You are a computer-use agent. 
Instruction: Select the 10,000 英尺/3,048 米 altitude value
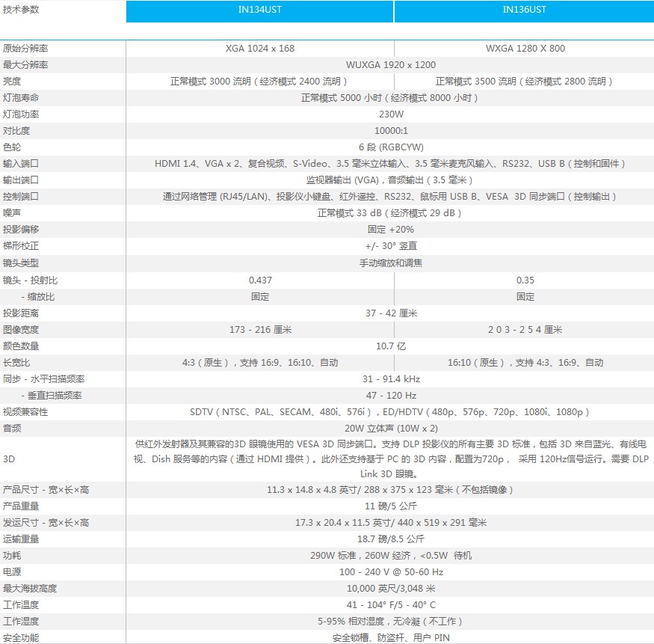pos(391,589)
